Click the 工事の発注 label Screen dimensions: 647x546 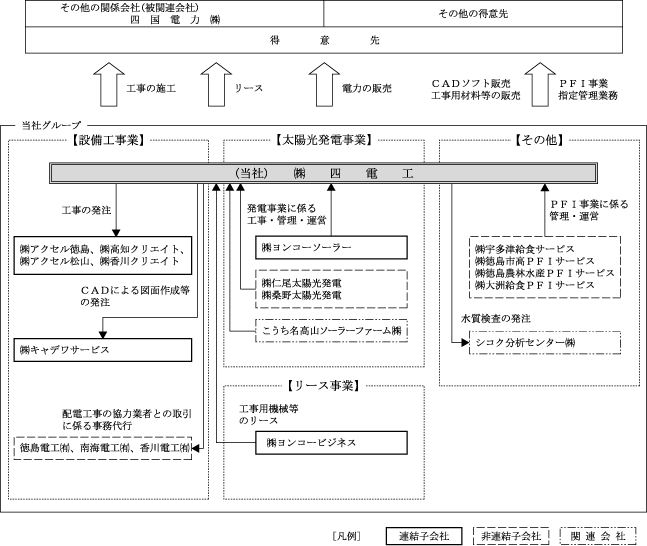point(86,210)
